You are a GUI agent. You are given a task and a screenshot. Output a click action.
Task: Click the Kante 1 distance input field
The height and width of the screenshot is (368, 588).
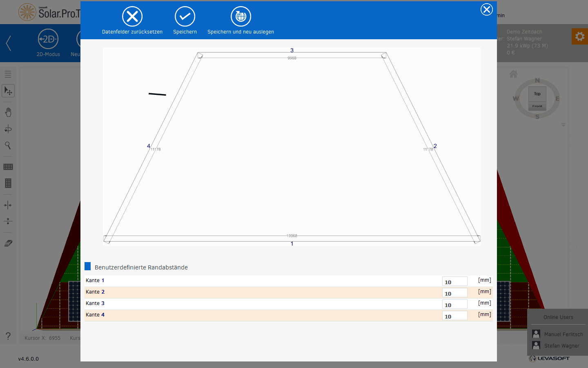(454, 281)
